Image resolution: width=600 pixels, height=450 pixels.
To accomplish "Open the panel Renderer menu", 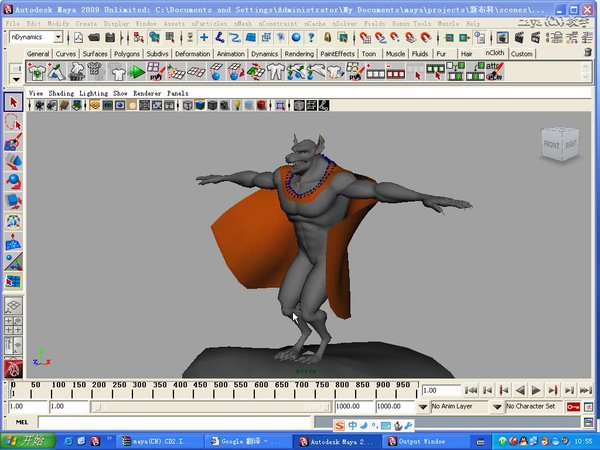I will (147, 93).
